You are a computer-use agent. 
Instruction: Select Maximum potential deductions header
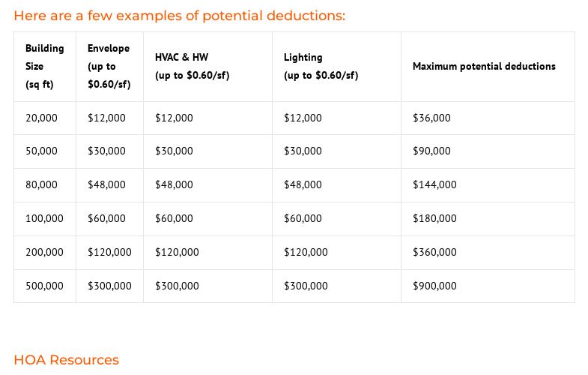click(488, 67)
